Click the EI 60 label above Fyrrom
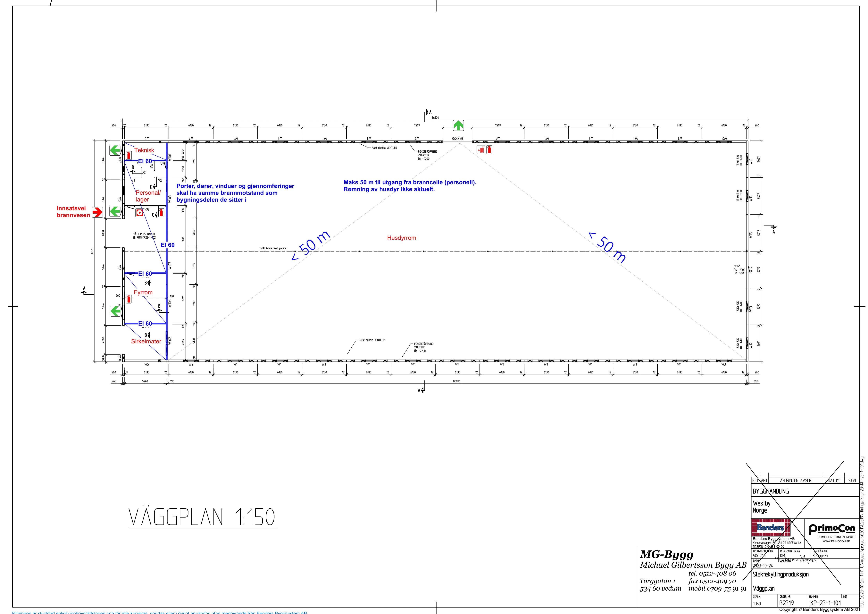 point(145,274)
